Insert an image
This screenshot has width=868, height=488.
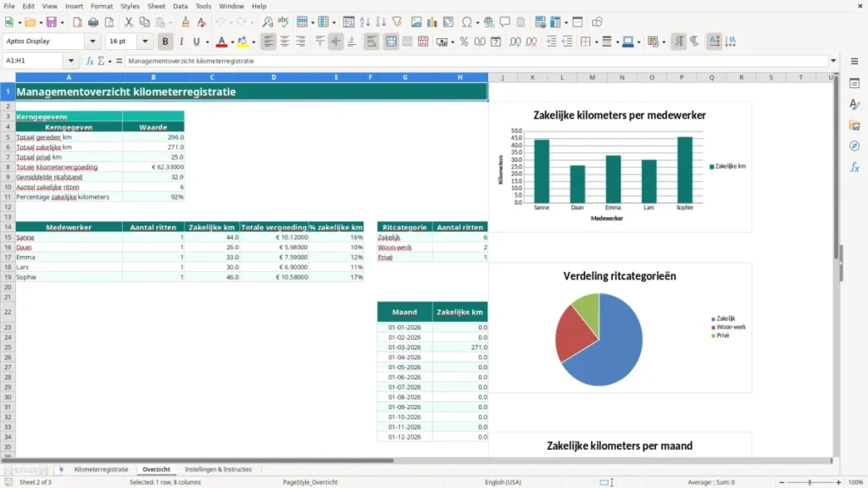(x=416, y=22)
